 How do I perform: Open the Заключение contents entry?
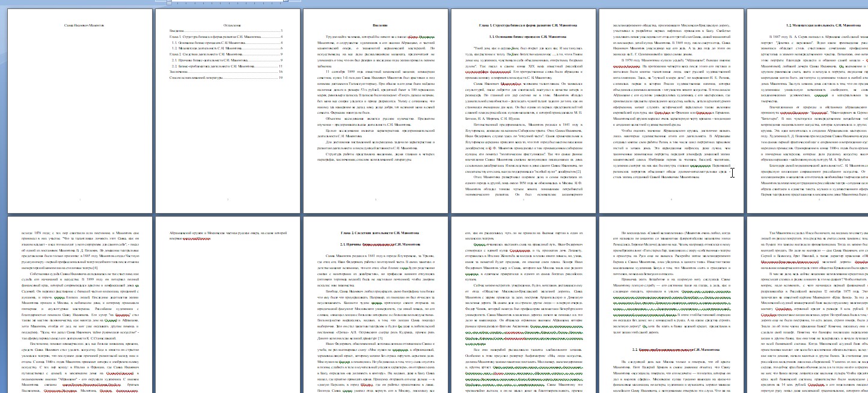[179, 72]
